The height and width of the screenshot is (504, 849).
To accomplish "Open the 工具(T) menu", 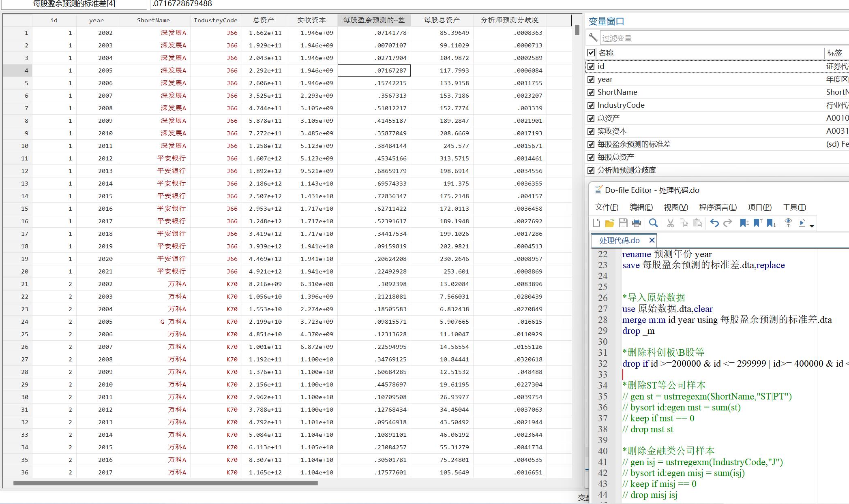I will [x=794, y=207].
